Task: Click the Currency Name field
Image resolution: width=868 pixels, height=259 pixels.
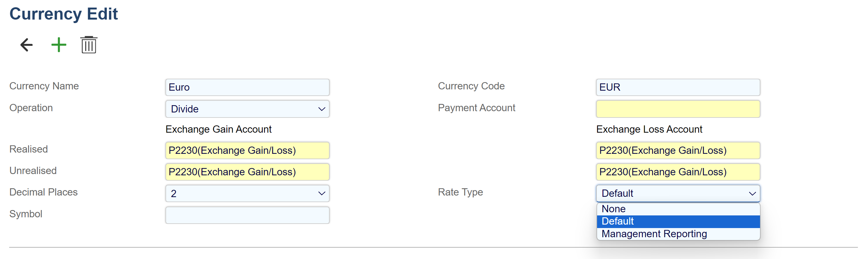Action: [x=247, y=87]
